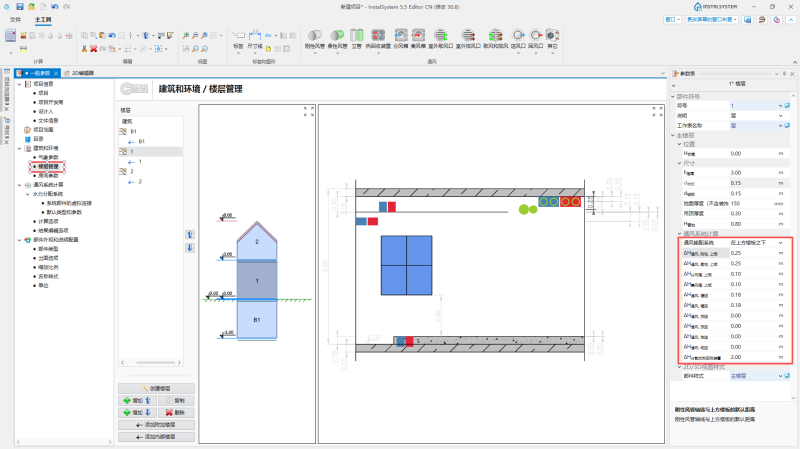This screenshot has width=800, height=449.
Task: Click the navigation tree horizontal scrollbar
Action: (x=64, y=442)
